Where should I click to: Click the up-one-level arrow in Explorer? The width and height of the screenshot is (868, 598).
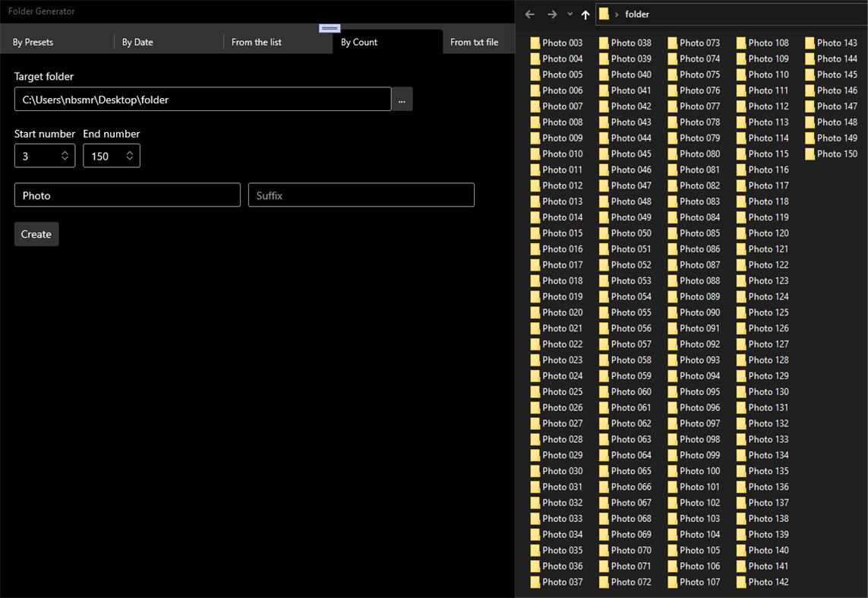click(x=586, y=14)
